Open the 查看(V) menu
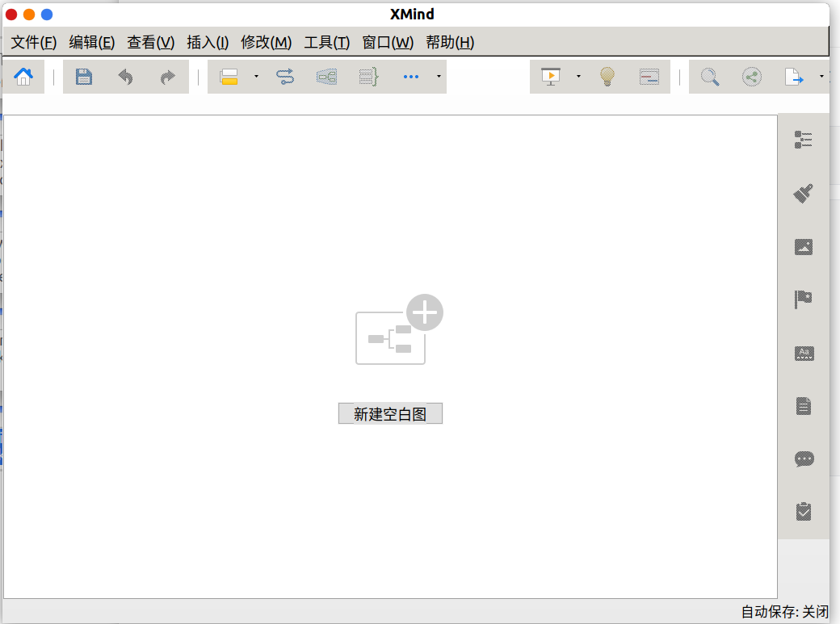The image size is (840, 624). [x=150, y=42]
